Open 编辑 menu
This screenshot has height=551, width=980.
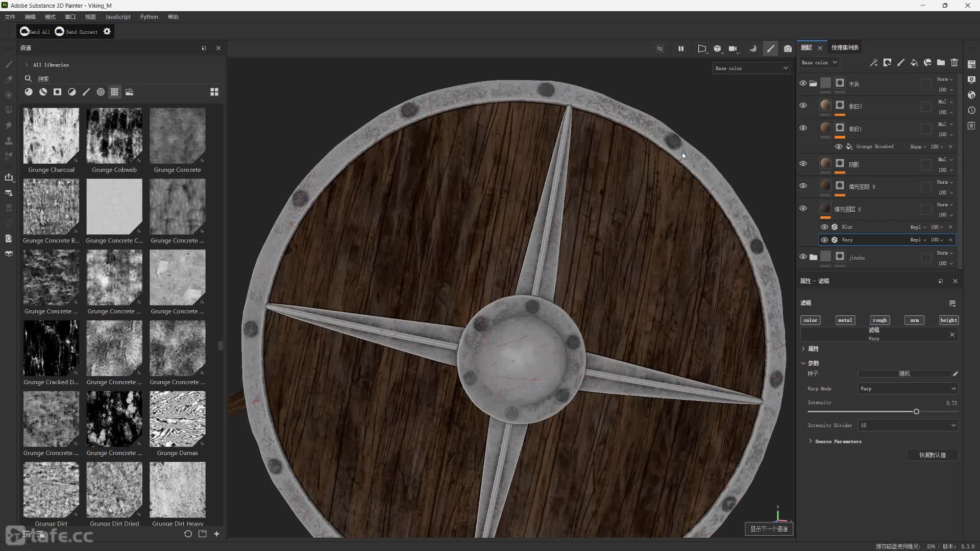tap(30, 17)
